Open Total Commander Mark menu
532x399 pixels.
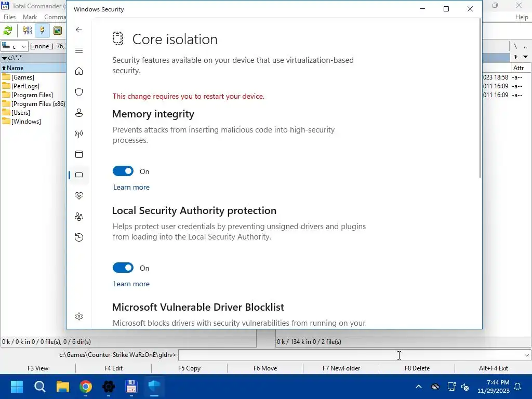(x=30, y=17)
